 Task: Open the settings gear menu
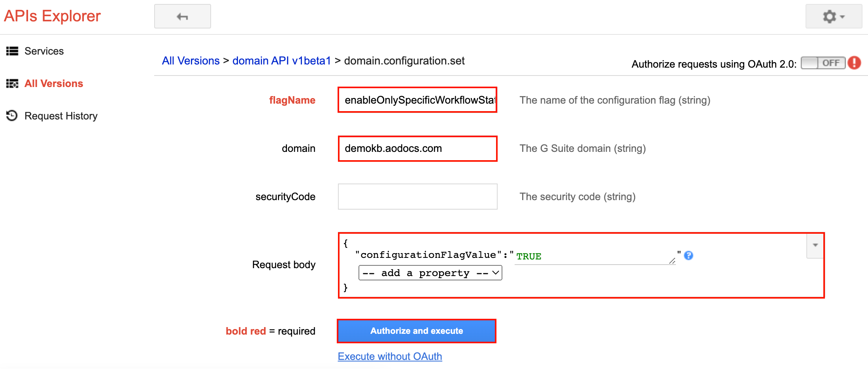point(834,16)
